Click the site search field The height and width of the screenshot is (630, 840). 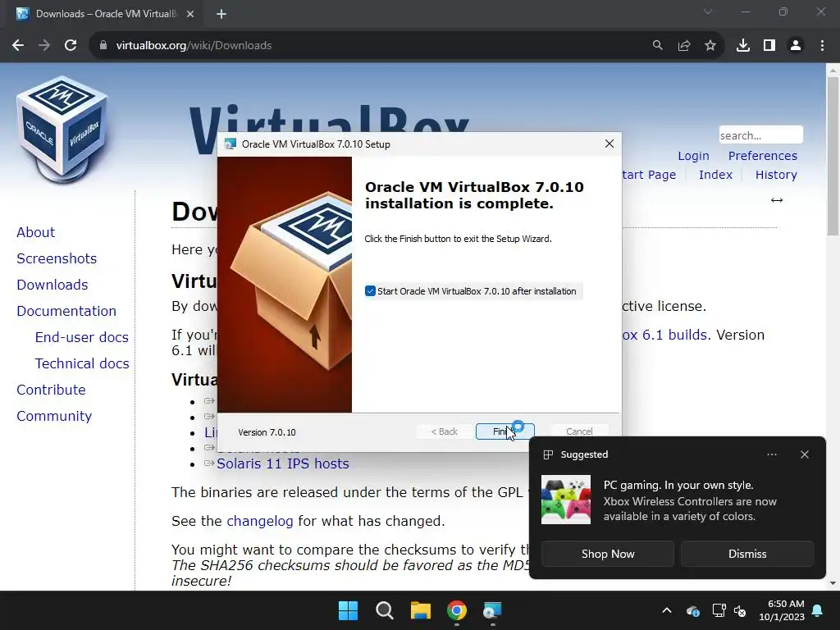click(760, 135)
